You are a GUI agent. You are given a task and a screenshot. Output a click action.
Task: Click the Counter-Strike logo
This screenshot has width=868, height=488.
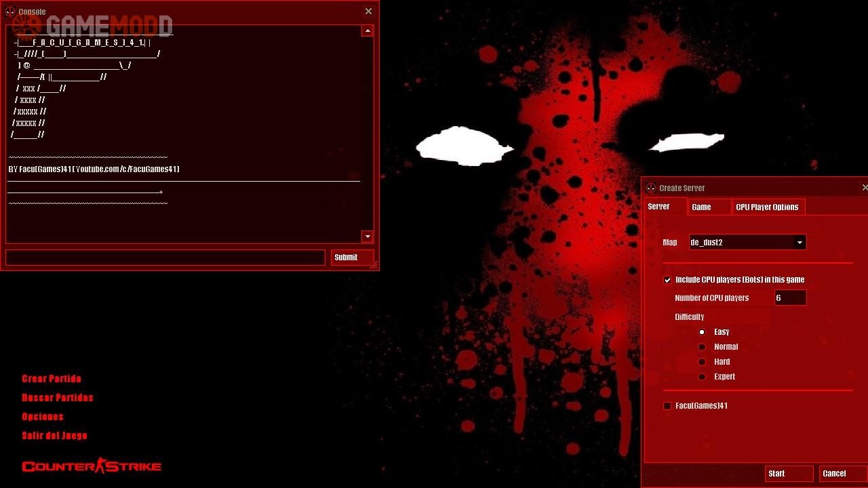(92, 466)
